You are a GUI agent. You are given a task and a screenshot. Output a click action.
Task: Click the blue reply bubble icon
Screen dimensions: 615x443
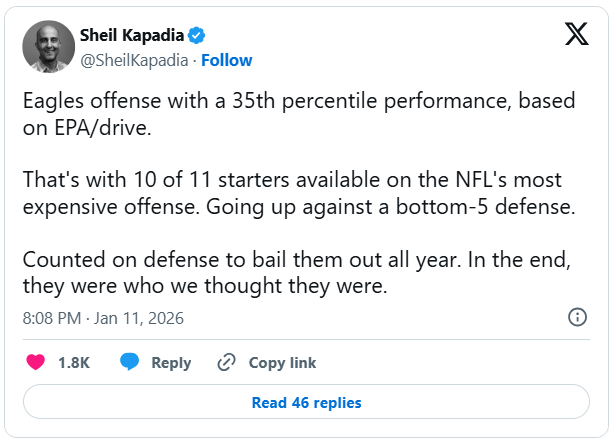[130, 362]
